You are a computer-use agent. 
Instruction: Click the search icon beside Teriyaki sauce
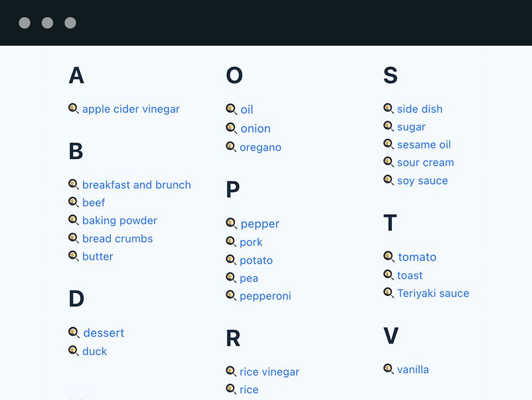pyautogui.click(x=389, y=293)
